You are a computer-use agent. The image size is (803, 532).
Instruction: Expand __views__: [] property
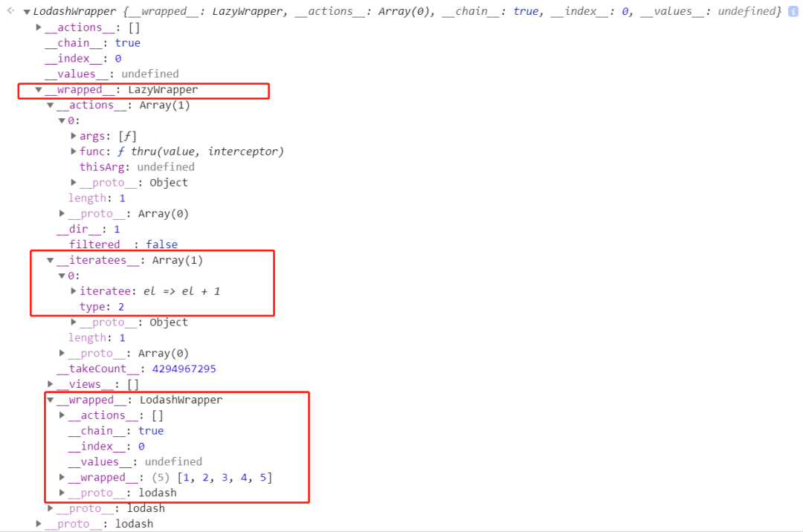click(x=51, y=384)
